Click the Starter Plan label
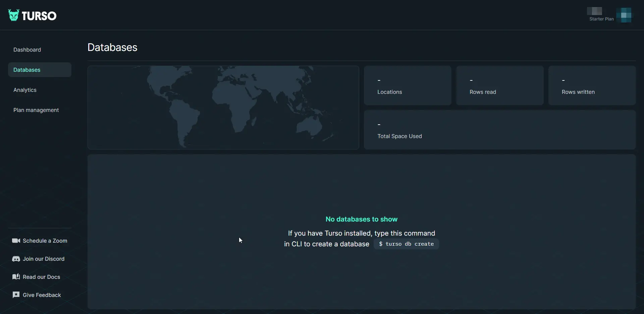 601,19
